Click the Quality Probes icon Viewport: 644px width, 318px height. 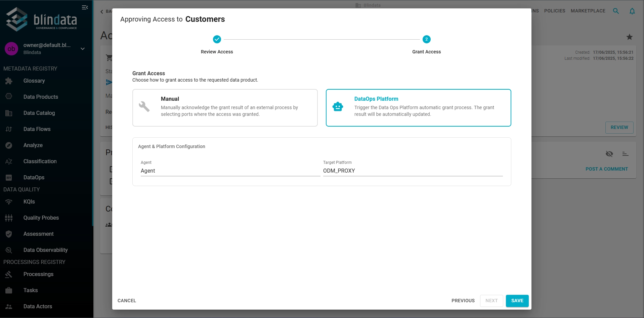[x=9, y=218]
